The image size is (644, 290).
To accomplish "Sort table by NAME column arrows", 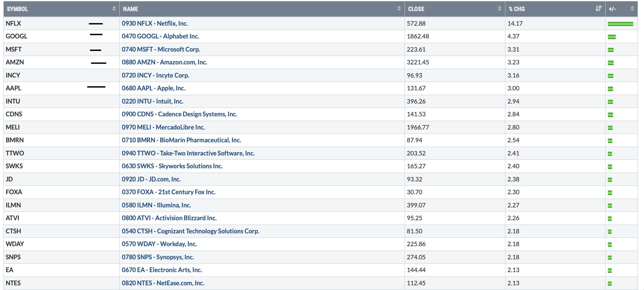I will click(399, 9).
